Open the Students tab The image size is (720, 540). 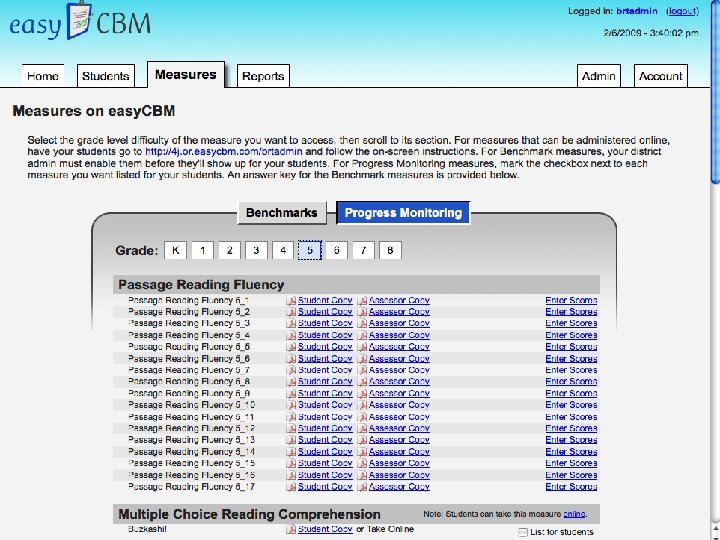106,76
